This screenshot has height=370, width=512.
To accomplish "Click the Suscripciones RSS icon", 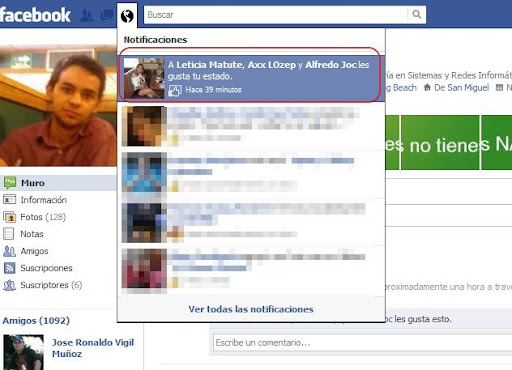I will [x=9, y=268].
